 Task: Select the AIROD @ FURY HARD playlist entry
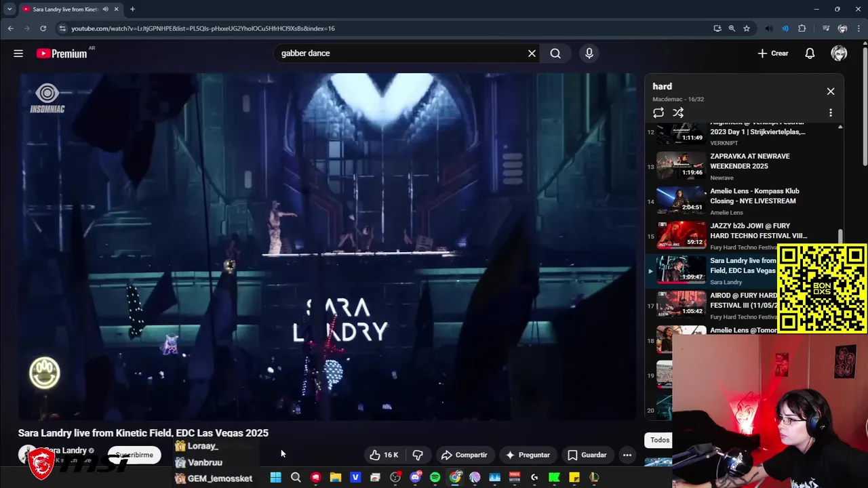[712, 306]
